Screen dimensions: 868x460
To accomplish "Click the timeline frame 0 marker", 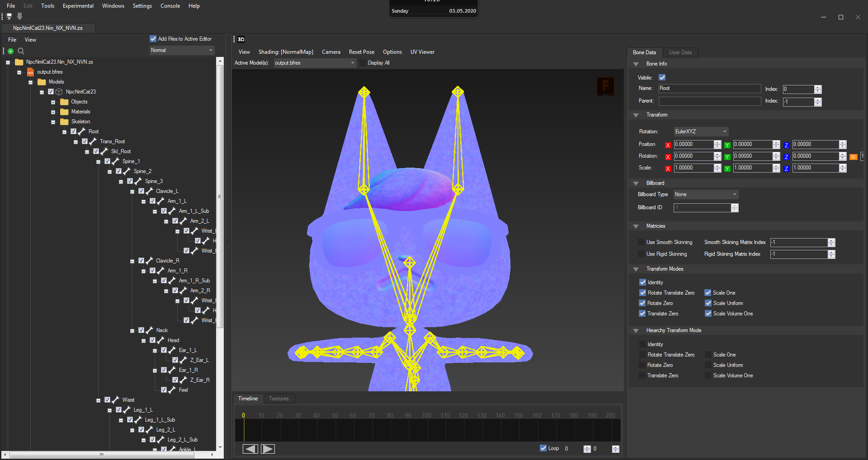I will 243,415.
